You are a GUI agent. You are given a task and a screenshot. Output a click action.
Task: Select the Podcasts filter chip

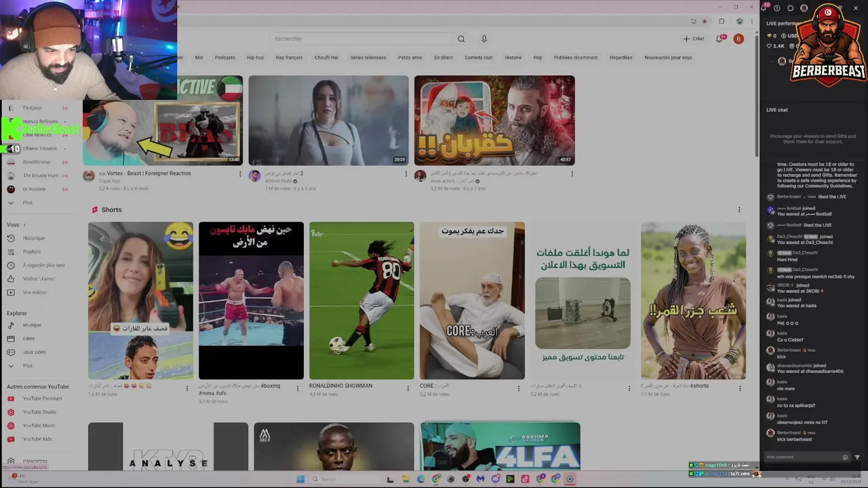tap(225, 58)
